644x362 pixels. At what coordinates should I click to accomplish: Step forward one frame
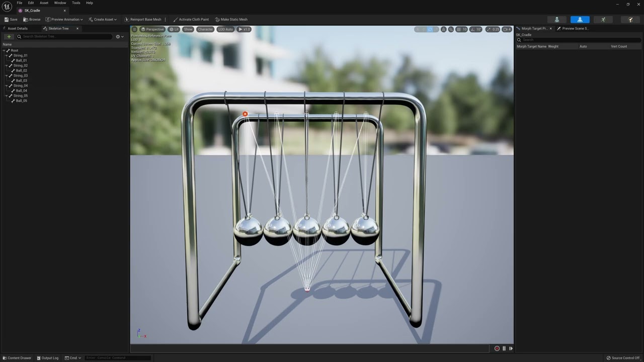(511, 348)
